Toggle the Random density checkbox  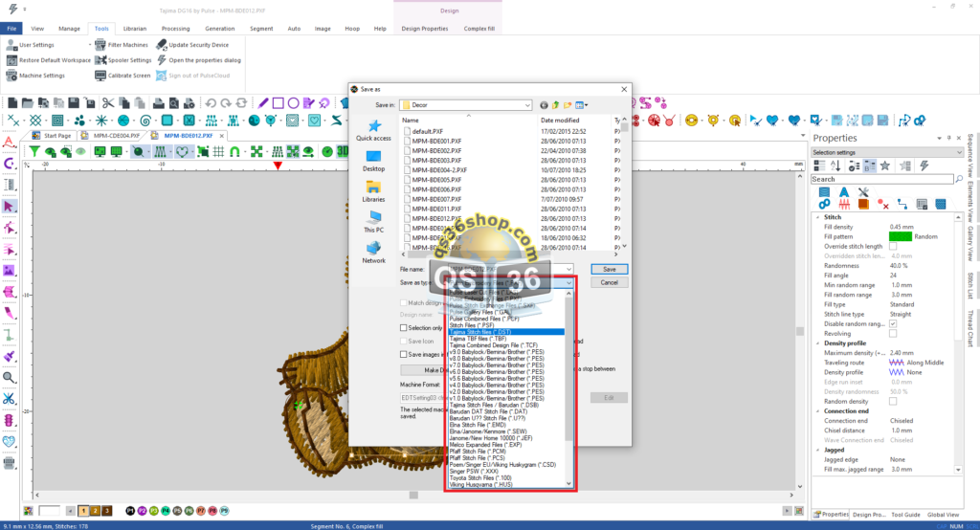[x=893, y=401]
